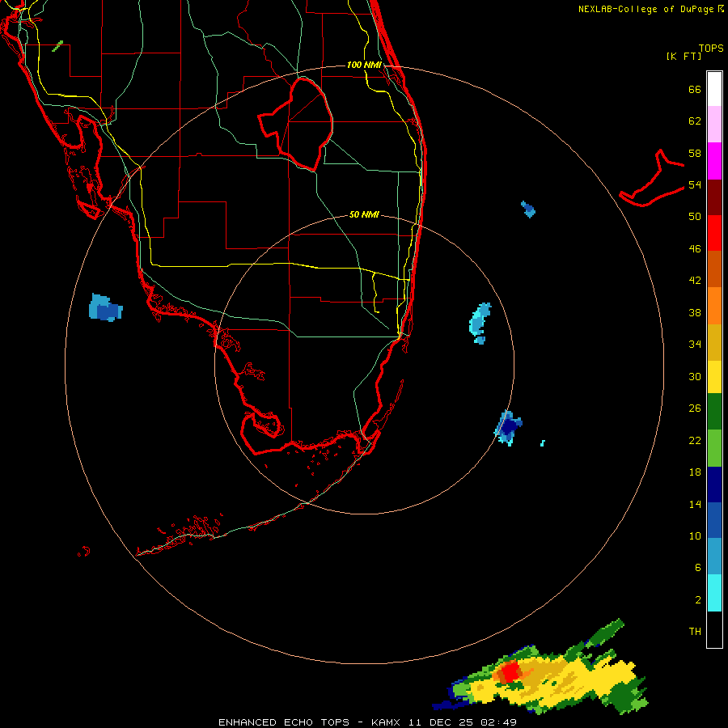Click the 66 legend value label
The image size is (728, 728).
[x=695, y=90]
